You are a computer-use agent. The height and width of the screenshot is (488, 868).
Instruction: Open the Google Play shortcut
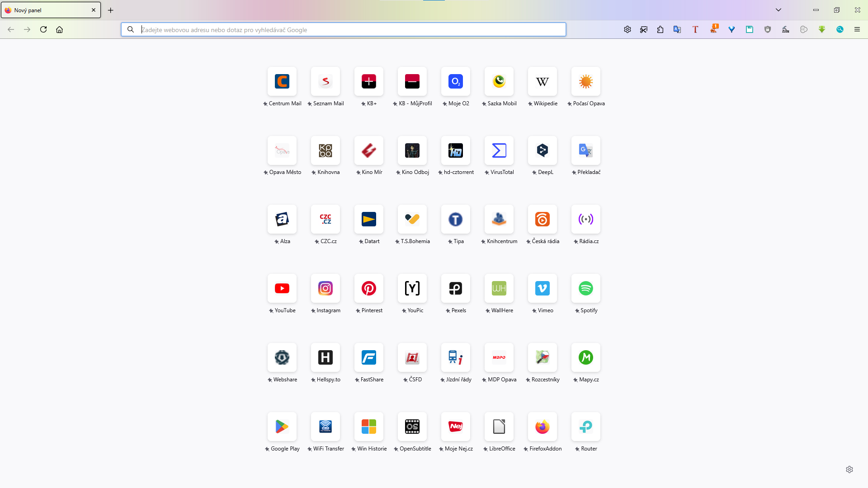pos(282,427)
